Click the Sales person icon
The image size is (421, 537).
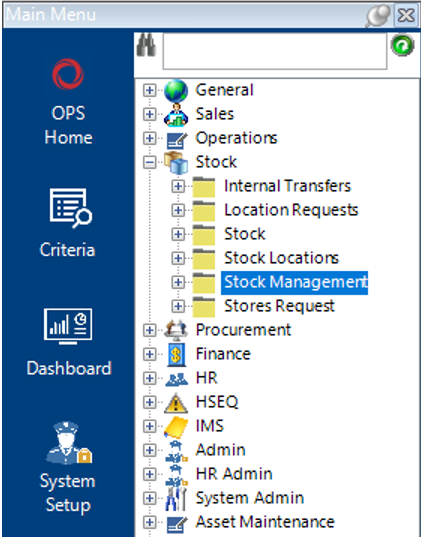pyautogui.click(x=176, y=115)
